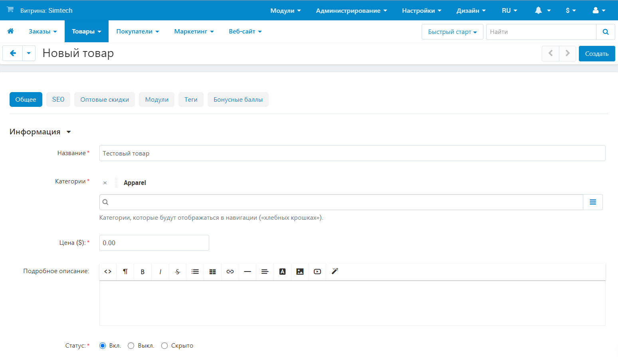Open the notifications bell menu
This screenshot has width=618, height=364.
[x=542, y=10]
